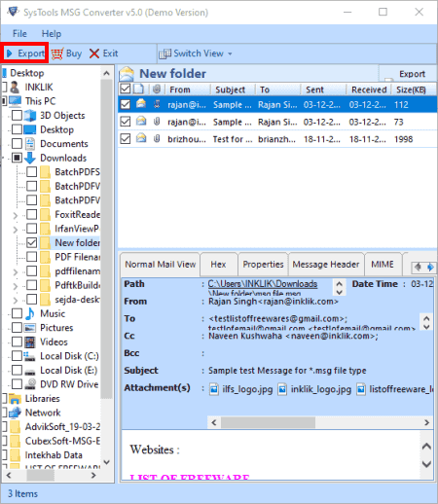Switch to the MIME tab
The height and width of the screenshot is (504, 438).
(383, 265)
